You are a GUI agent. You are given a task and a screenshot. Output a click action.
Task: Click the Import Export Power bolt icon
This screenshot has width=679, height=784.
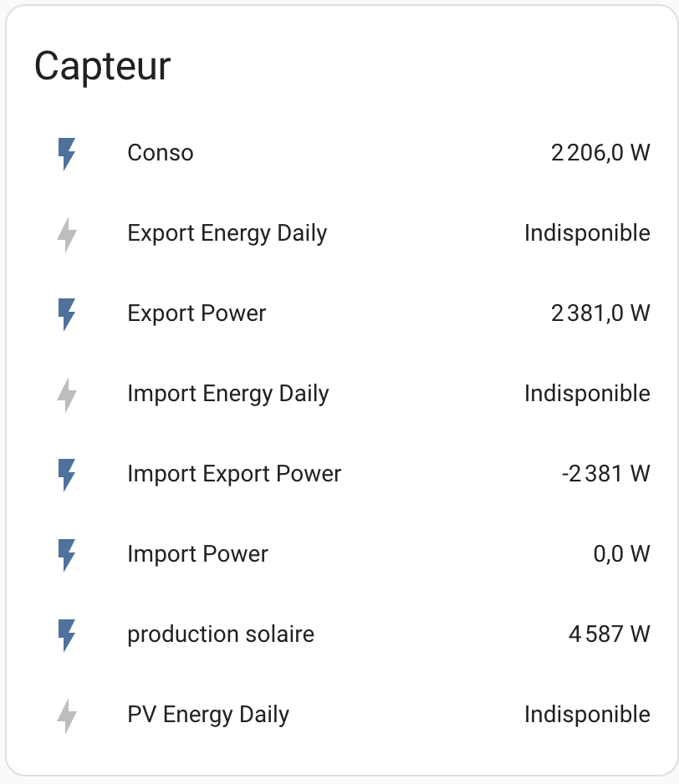click(x=67, y=475)
